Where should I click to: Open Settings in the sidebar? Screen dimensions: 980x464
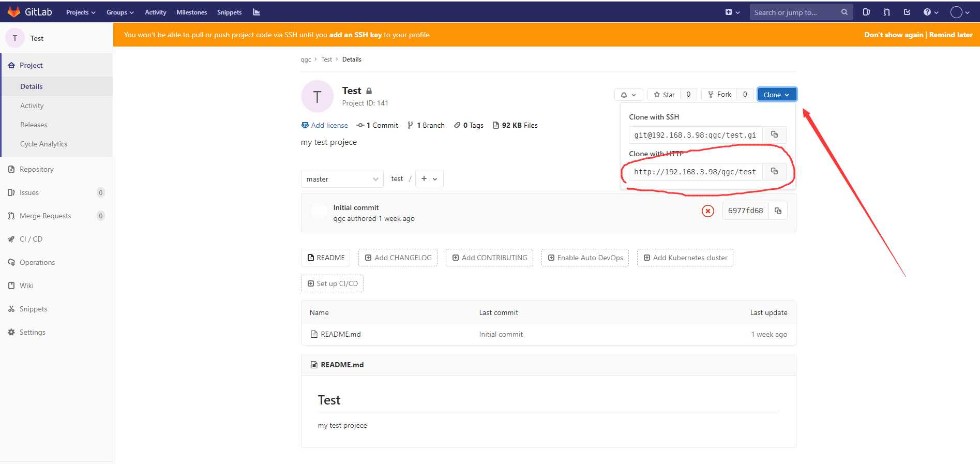coord(56,332)
